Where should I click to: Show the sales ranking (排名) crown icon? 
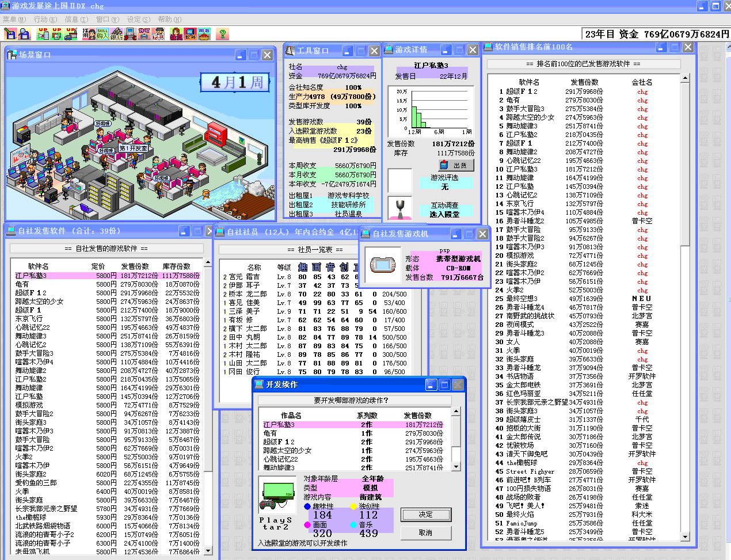point(204,34)
